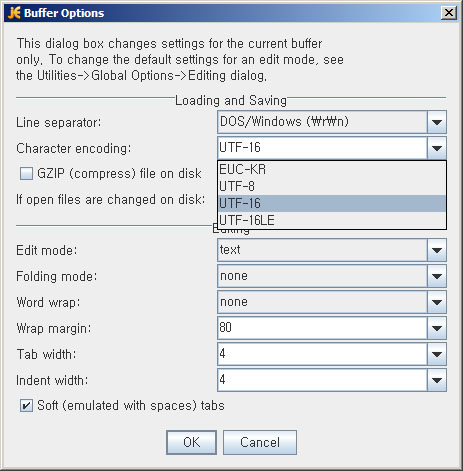Open the Word wrap dropdown arrow

pyautogui.click(x=437, y=302)
